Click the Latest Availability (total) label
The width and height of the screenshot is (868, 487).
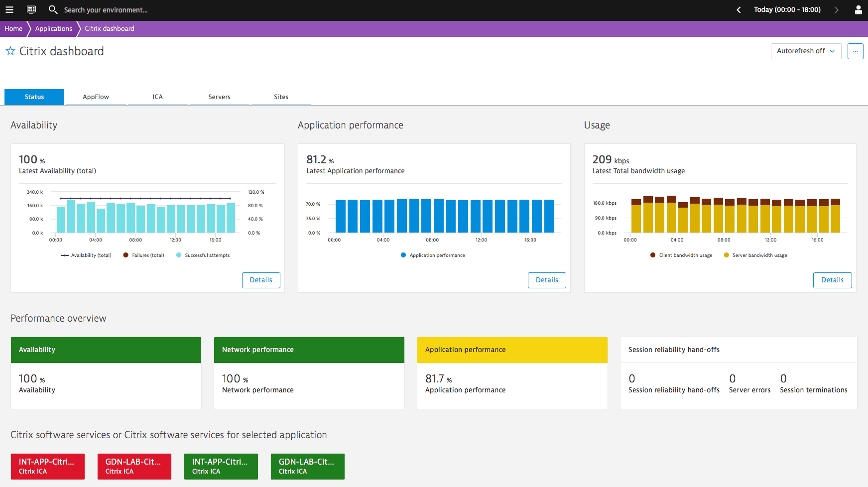(57, 171)
